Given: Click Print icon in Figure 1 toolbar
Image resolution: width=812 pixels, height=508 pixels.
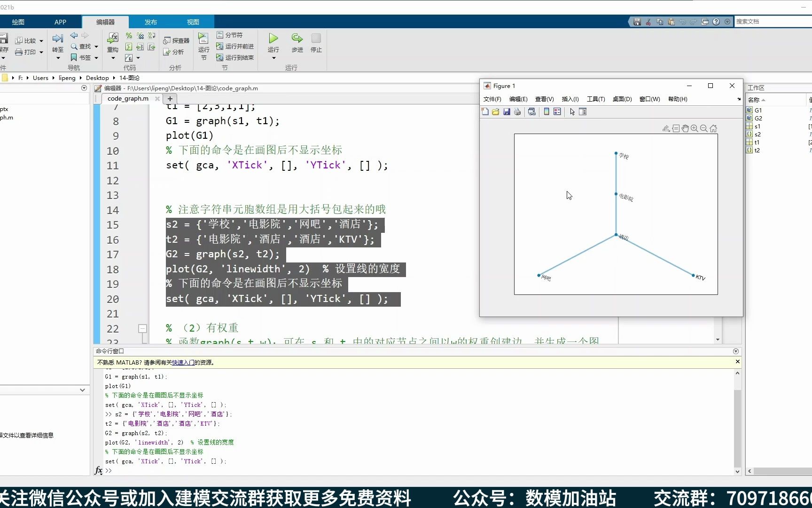Looking at the screenshot, I should pyautogui.click(x=517, y=111).
